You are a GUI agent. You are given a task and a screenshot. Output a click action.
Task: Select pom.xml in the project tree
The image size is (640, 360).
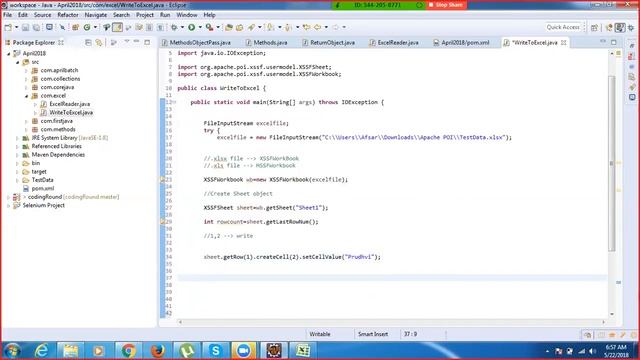42,188
